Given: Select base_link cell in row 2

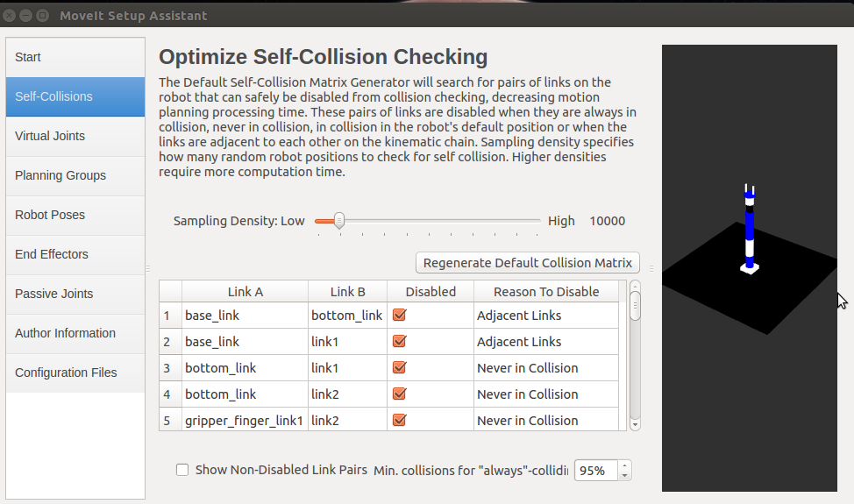Looking at the screenshot, I should pos(246,342).
